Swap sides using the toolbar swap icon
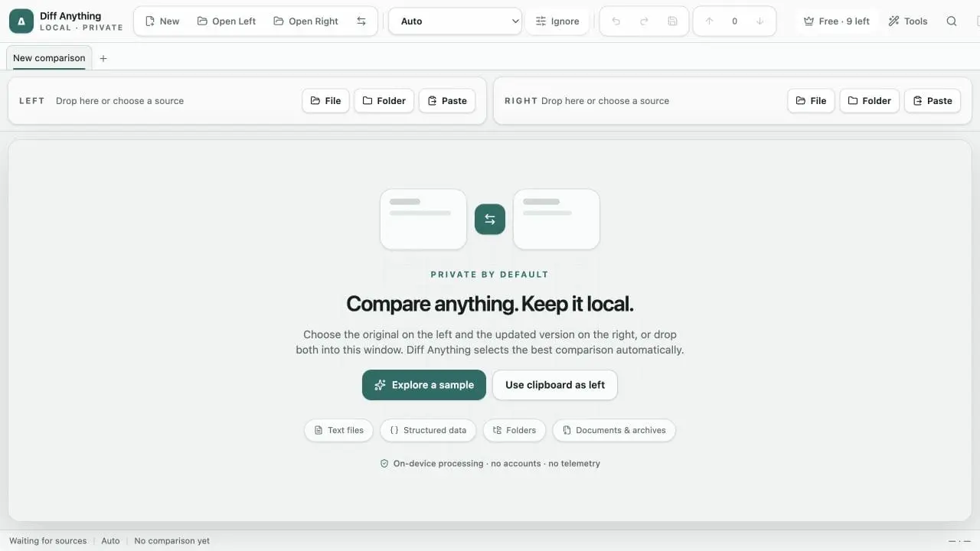The width and height of the screenshot is (980, 551). 361,21
